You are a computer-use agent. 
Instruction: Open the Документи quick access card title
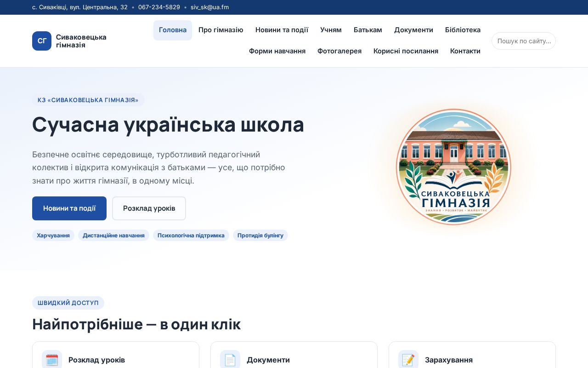(268, 360)
